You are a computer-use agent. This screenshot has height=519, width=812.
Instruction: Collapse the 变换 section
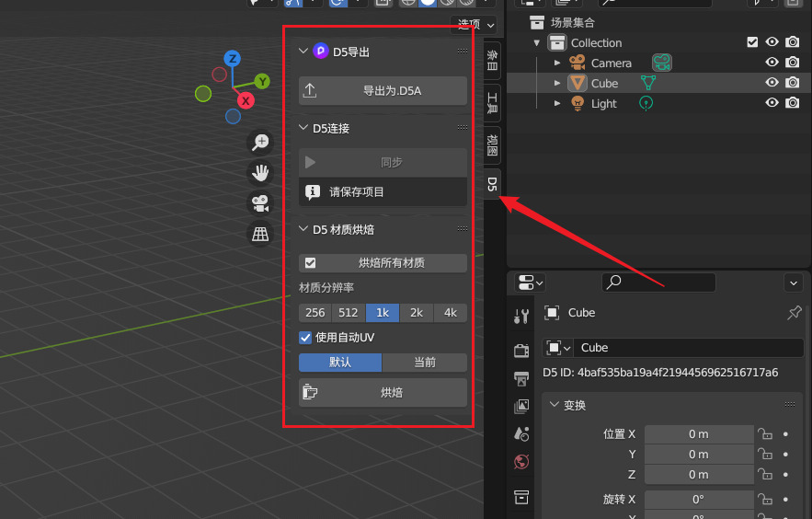coord(555,405)
